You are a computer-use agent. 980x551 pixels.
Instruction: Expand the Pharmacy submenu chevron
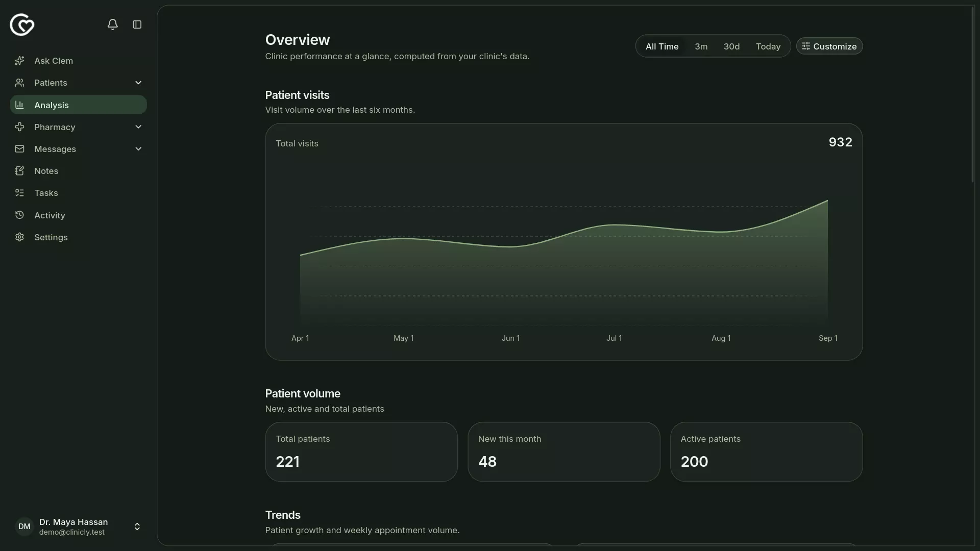(138, 127)
